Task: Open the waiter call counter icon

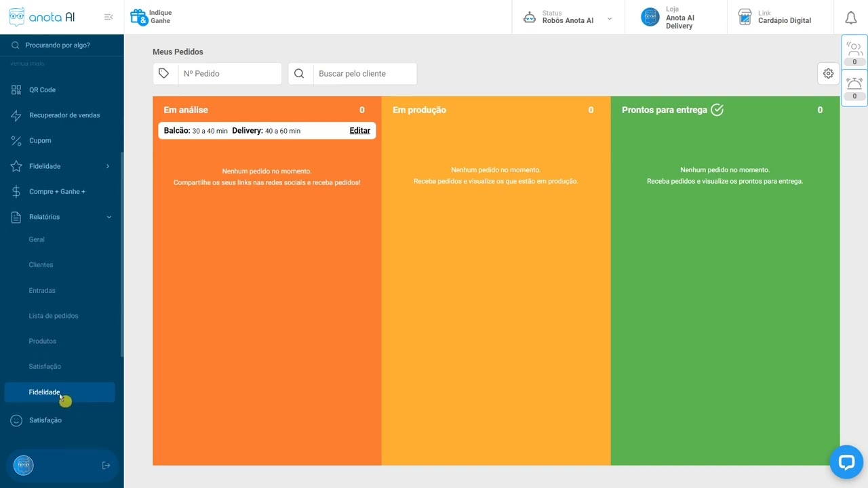Action: [854, 51]
